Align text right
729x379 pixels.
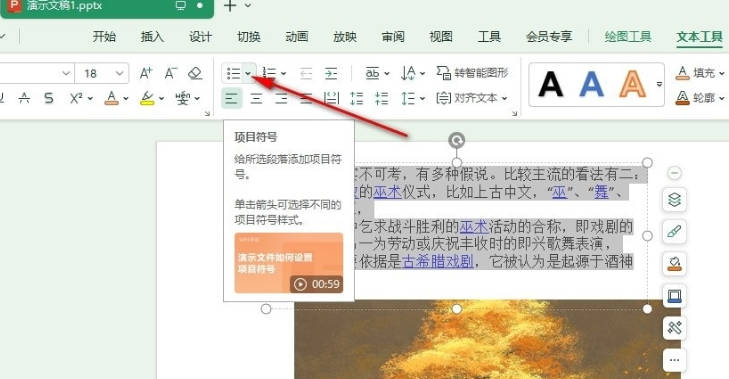[x=281, y=98]
